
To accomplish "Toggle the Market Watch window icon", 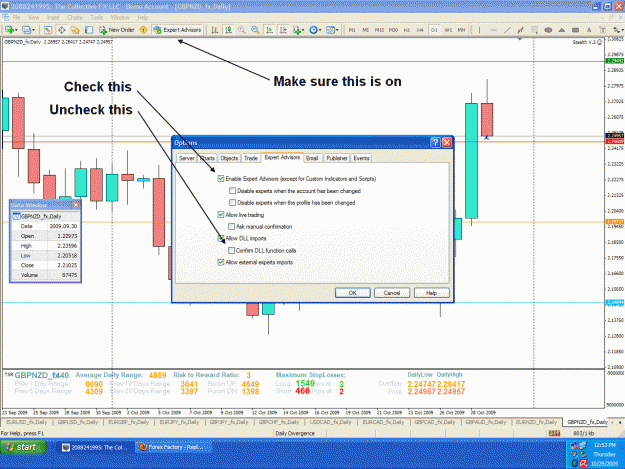I will point(48,30).
